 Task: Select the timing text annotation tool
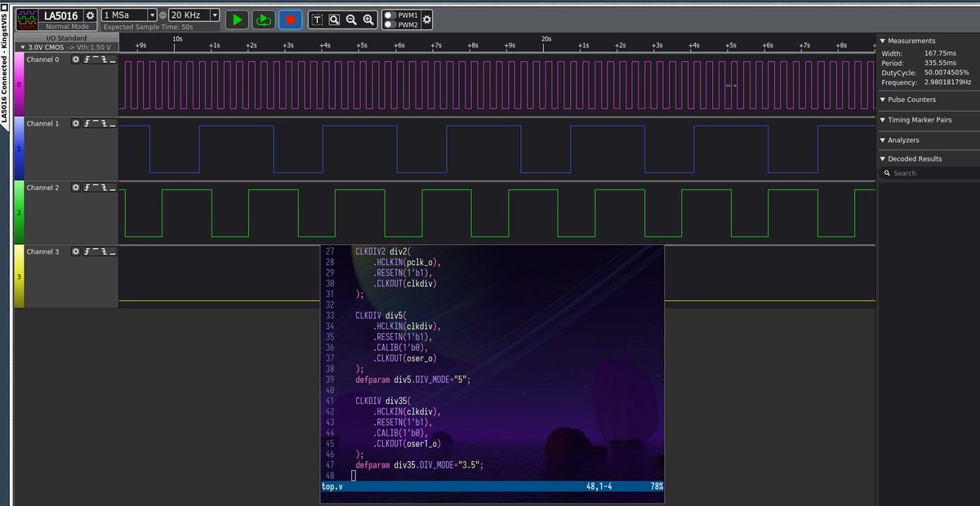coord(318,18)
